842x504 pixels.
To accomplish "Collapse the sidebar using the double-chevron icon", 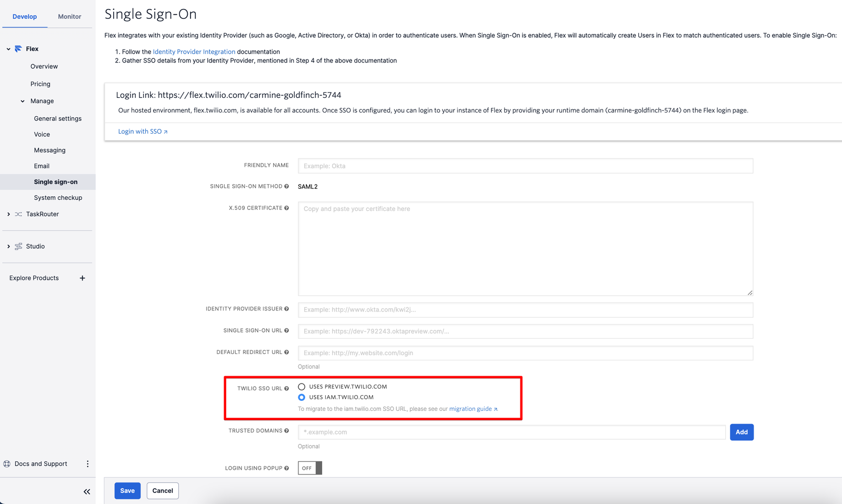I will point(86,491).
